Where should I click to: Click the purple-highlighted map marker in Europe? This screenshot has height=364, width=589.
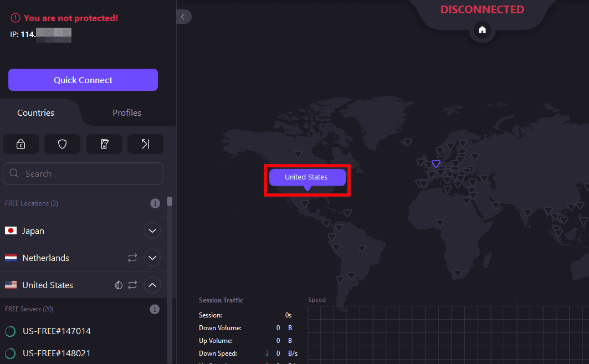click(x=436, y=164)
